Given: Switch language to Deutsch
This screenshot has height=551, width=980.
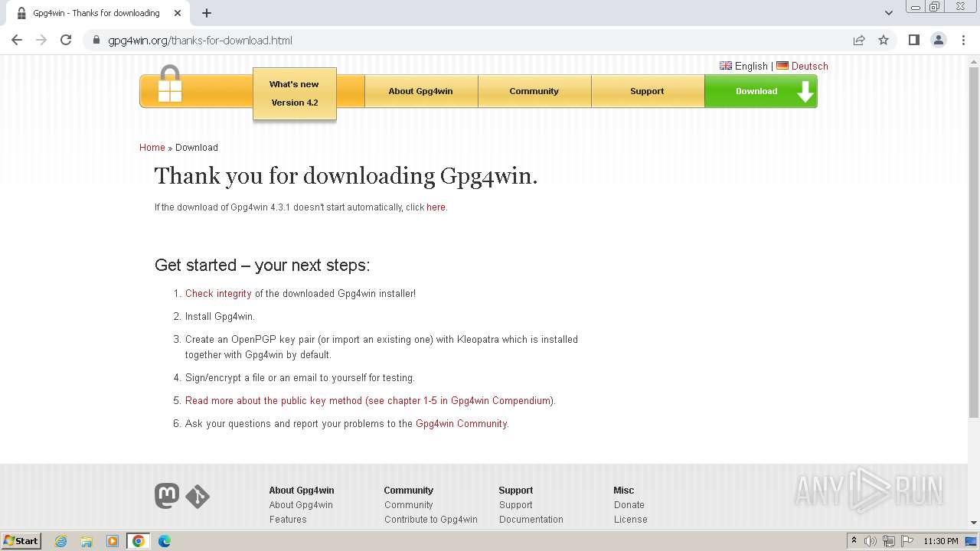Looking at the screenshot, I should (810, 66).
